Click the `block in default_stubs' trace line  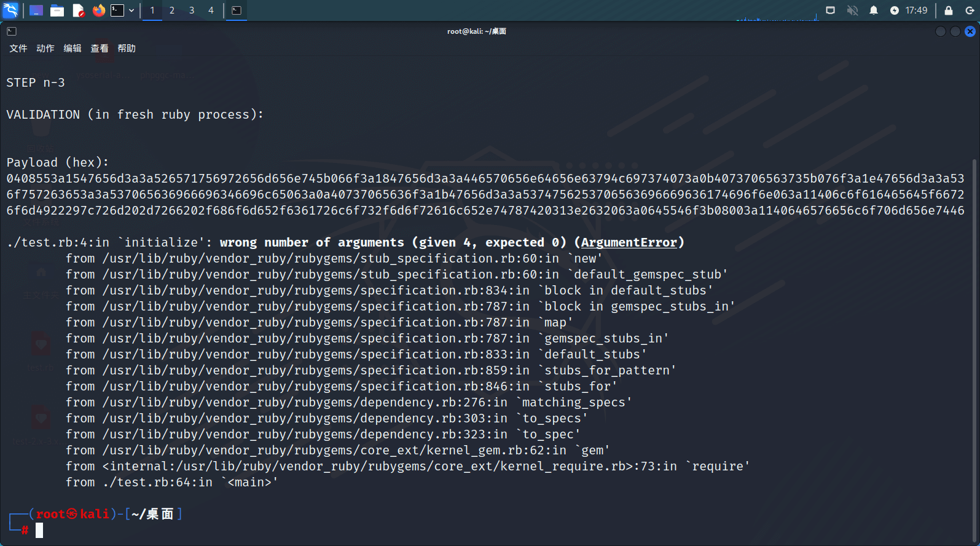(390, 290)
